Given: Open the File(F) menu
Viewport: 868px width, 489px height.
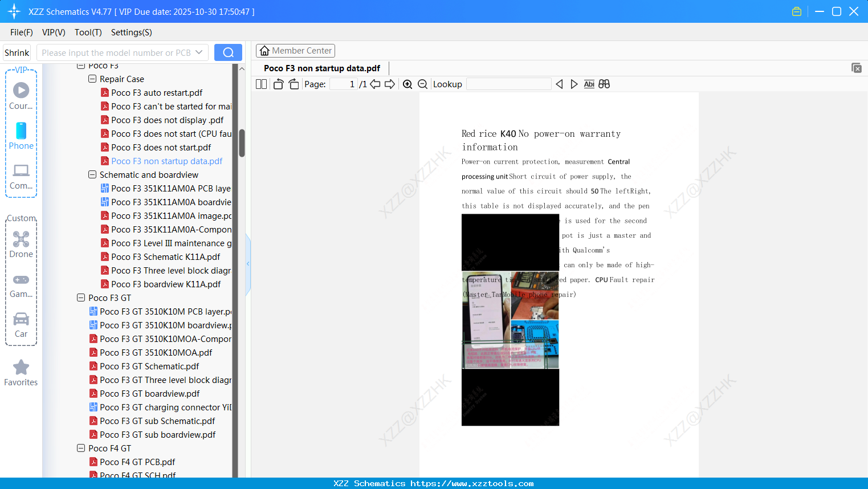Looking at the screenshot, I should click(22, 32).
